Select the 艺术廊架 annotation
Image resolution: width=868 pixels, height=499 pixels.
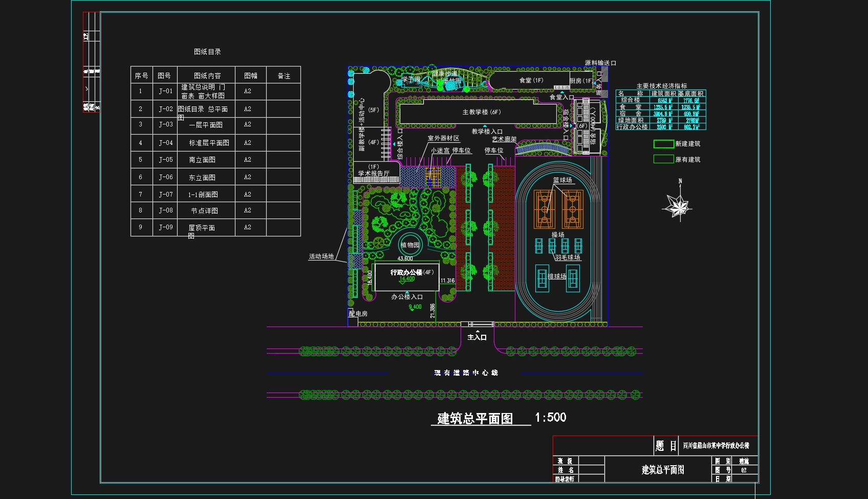pyautogui.click(x=504, y=139)
